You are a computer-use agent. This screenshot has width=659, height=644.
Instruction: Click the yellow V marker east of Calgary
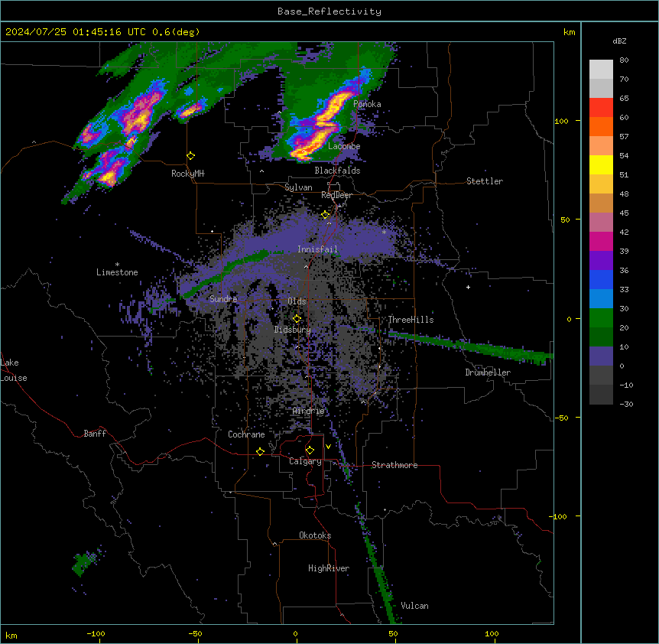(328, 447)
